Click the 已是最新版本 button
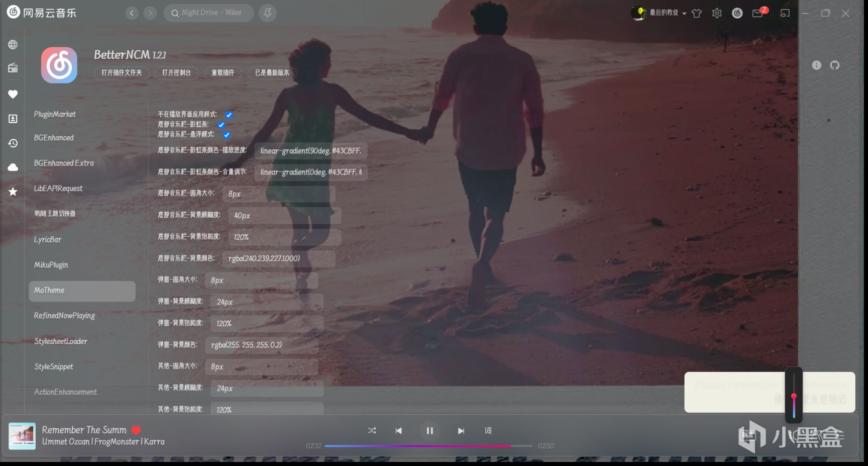Viewport: 868px width, 466px height. coord(272,73)
